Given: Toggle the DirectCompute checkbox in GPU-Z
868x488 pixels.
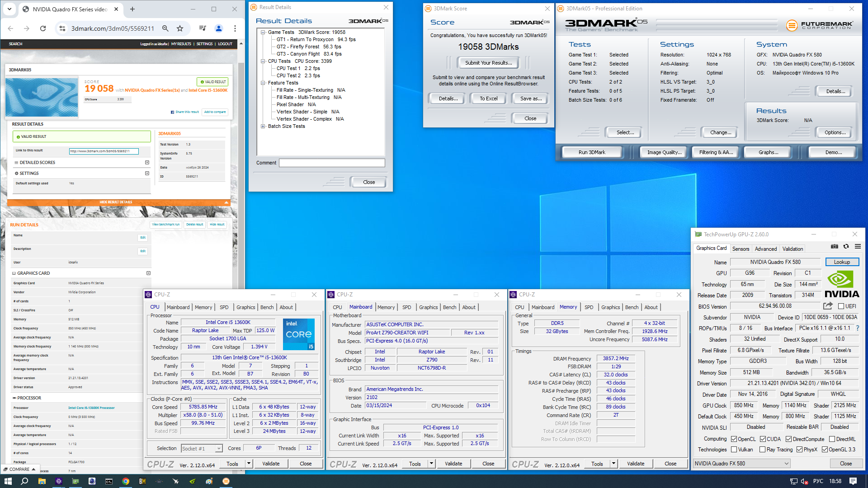Looking at the screenshot, I should coord(788,439).
